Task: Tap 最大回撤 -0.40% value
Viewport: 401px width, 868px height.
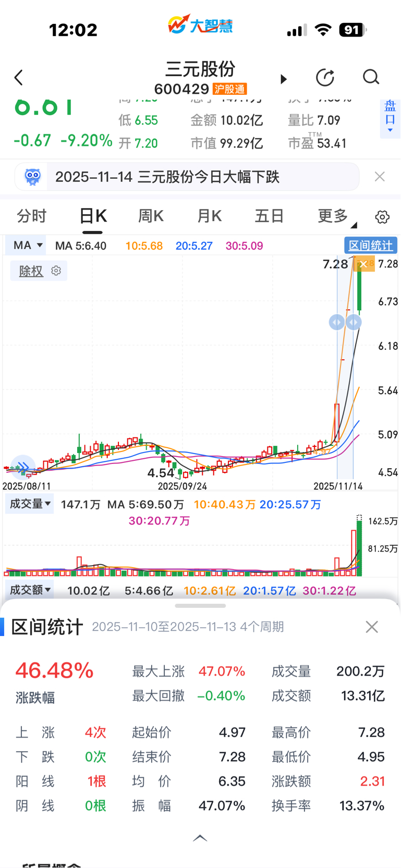Action: pyautogui.click(x=221, y=696)
